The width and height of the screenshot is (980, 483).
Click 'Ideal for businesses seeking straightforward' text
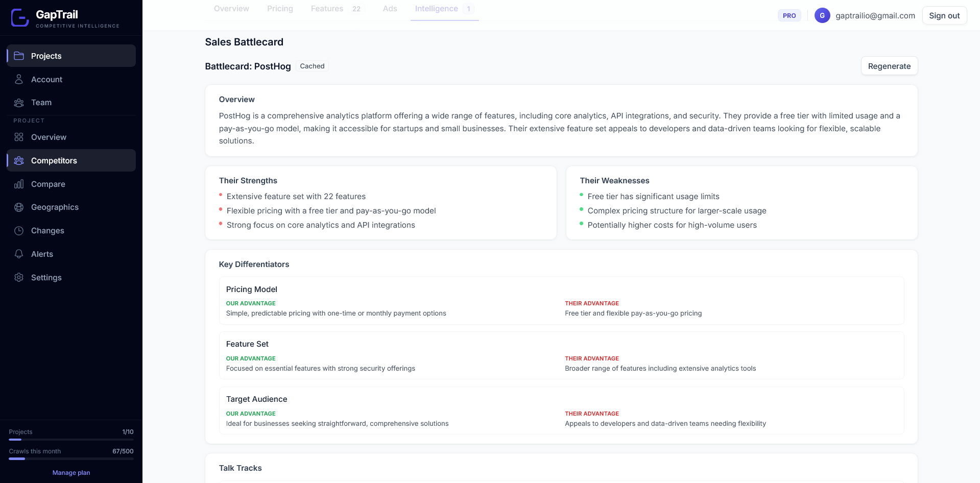tap(337, 424)
